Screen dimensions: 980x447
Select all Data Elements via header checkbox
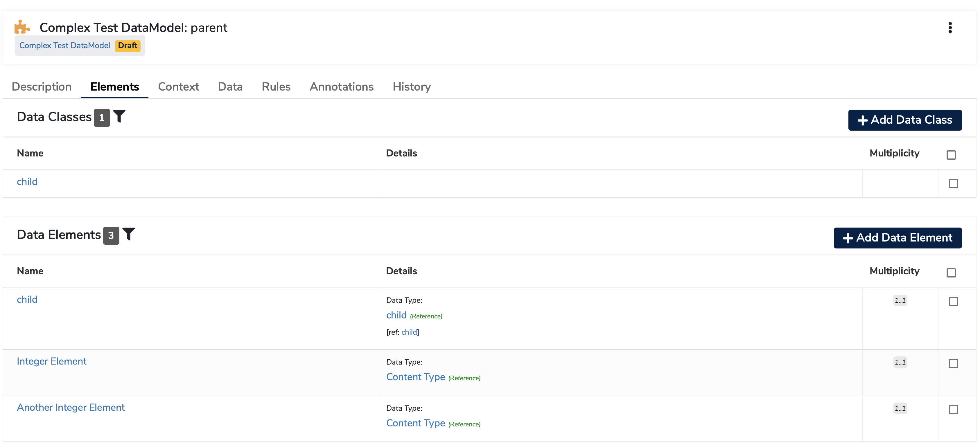pyautogui.click(x=951, y=273)
